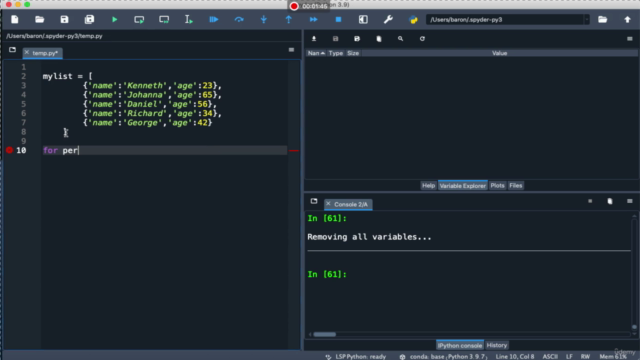Sort variables by the Value column
Screen dimensions: 640x360
pyautogui.click(x=499, y=53)
